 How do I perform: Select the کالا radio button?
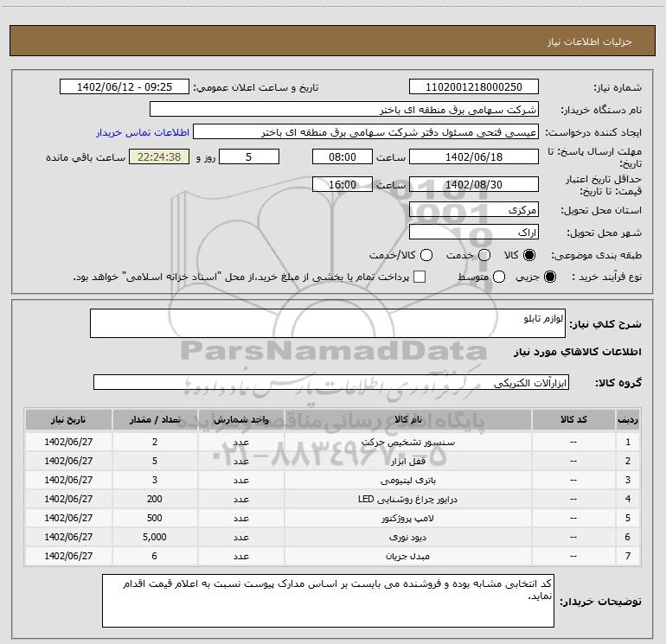(529, 255)
